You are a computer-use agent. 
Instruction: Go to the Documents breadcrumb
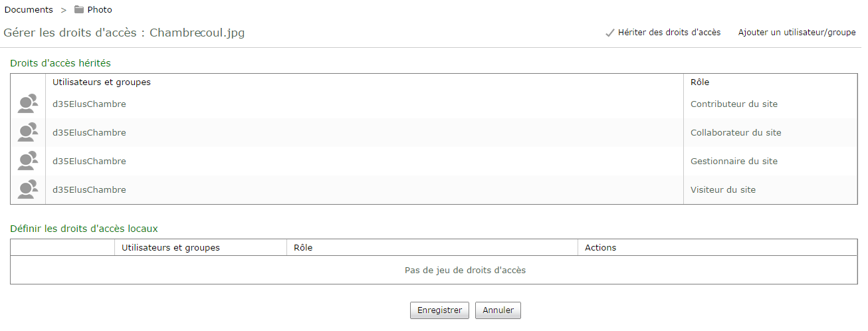[29, 10]
